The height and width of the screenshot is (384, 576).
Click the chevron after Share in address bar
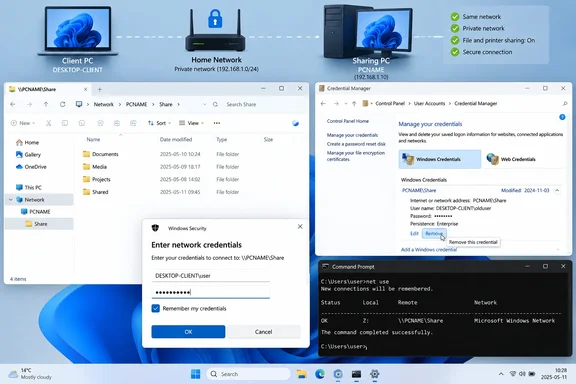pos(179,104)
